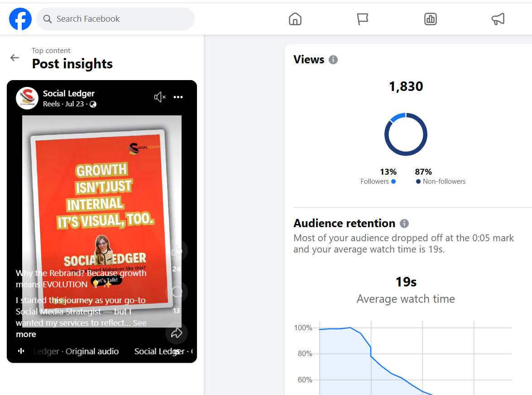
Task: Open the three-dot menu on the reel
Action: pyautogui.click(x=178, y=97)
